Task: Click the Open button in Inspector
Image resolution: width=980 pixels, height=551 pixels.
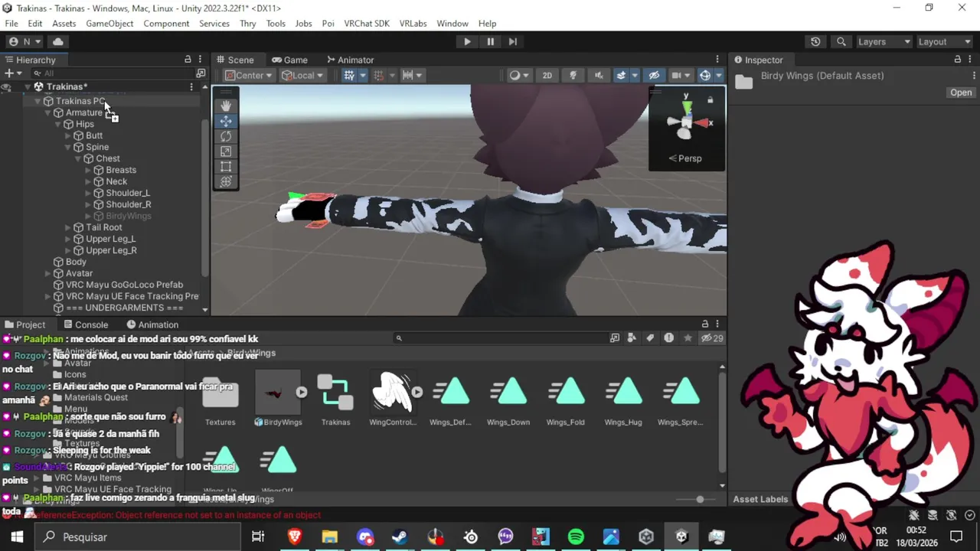Action: 961,93
